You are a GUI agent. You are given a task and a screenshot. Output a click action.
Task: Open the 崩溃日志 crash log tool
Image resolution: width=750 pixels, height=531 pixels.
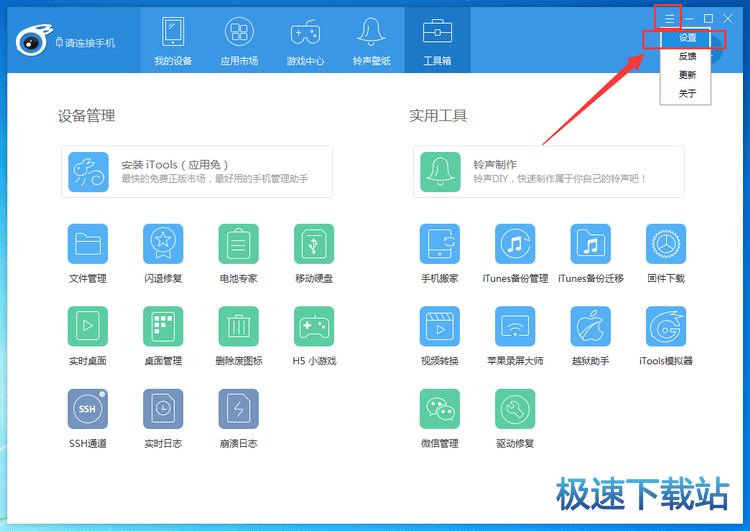coord(239,409)
